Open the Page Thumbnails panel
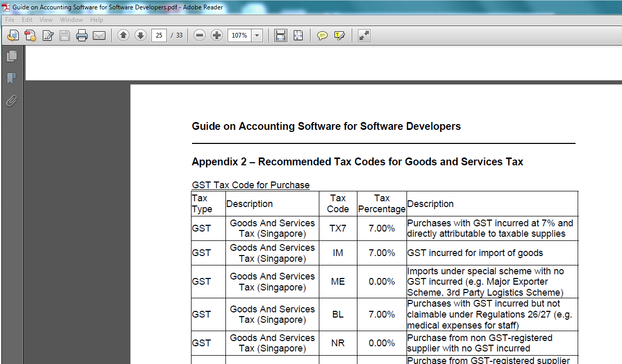The height and width of the screenshot is (364, 622). pos(11,55)
